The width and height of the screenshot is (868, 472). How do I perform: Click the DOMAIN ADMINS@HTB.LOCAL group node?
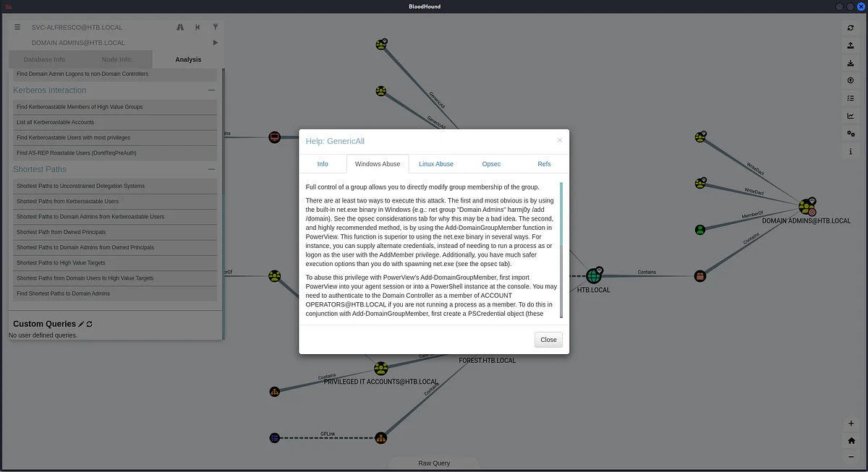coord(807,207)
